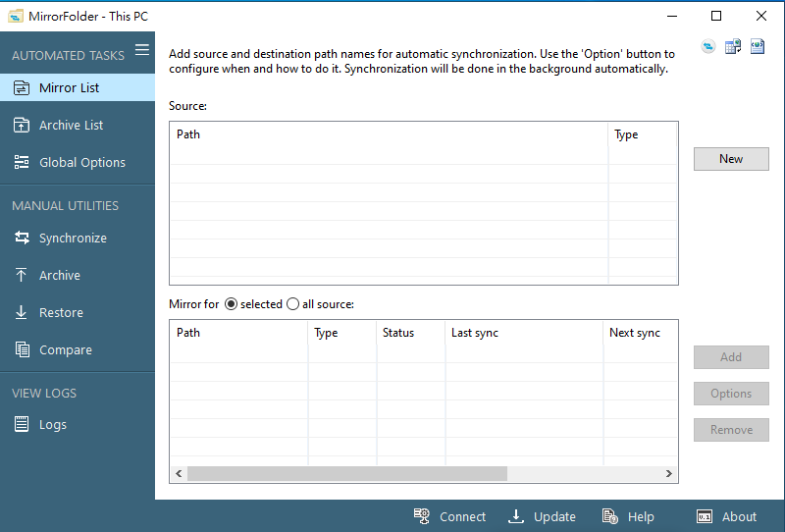Open the About dialog
The image size is (785, 532).
726,516
